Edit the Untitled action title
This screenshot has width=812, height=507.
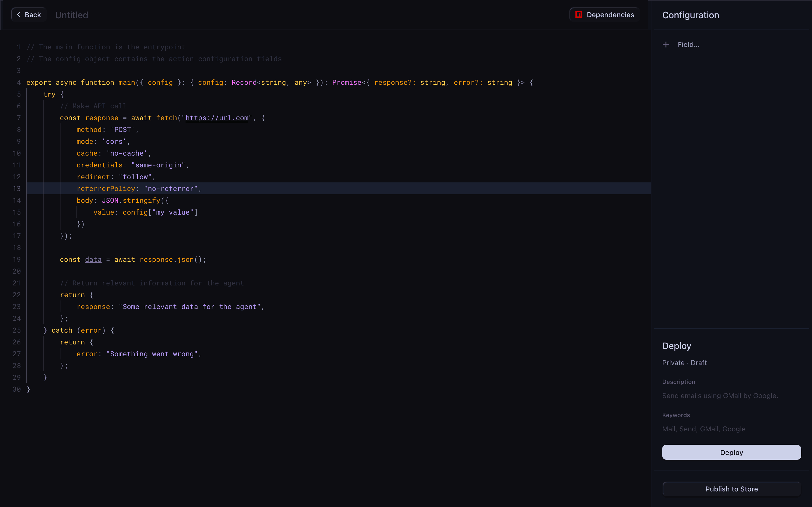(71, 15)
